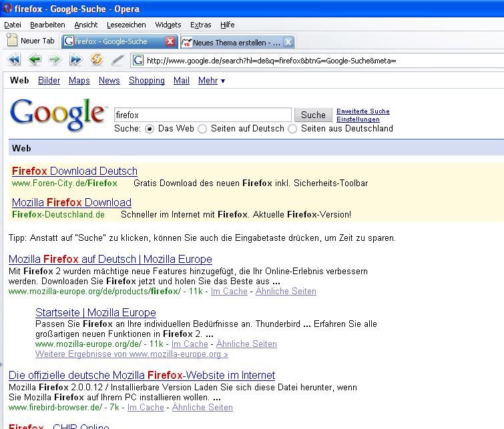504x429 pixels.
Task: Open Weitere Ergebnisse von www.mozilla-europe.org link
Action: 132,354
